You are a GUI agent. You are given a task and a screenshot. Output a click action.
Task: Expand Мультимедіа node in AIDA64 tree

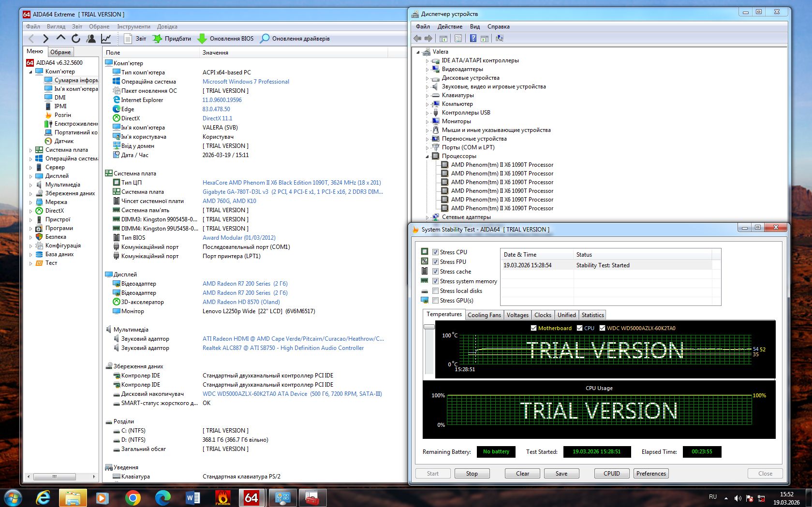pos(31,185)
